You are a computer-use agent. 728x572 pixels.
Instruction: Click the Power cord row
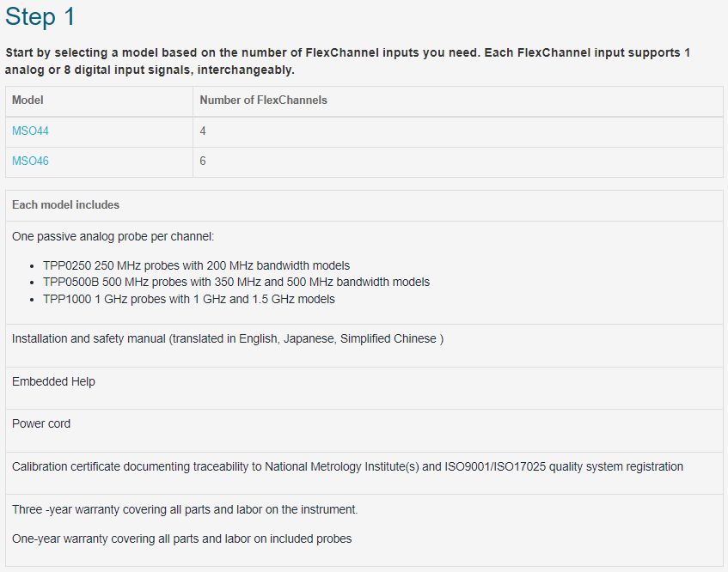tap(364, 430)
